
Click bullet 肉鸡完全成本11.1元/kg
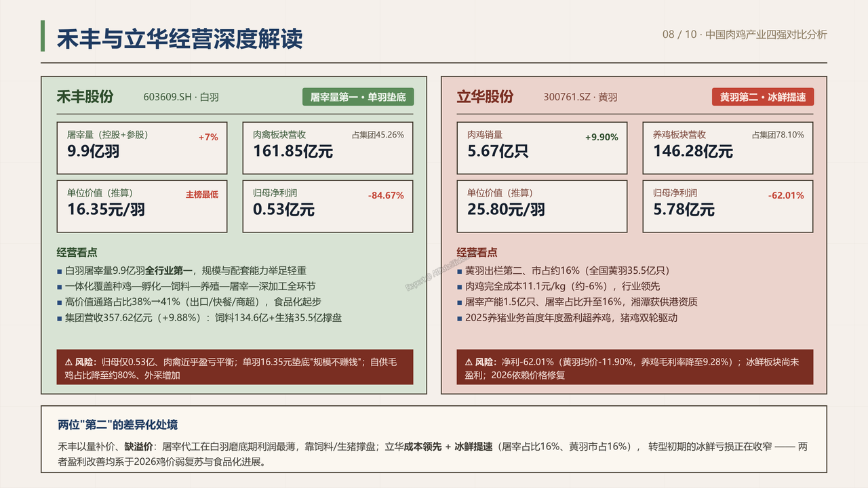click(558, 286)
